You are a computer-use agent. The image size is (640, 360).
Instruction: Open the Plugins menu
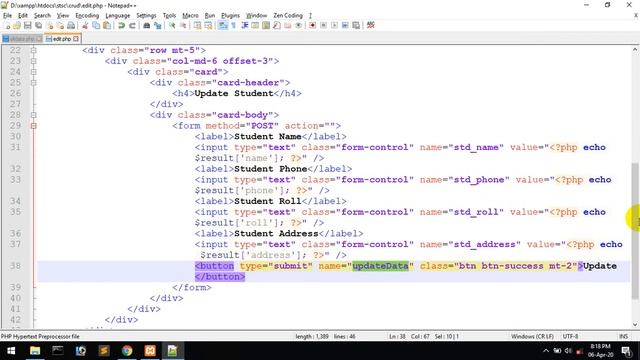(x=231, y=16)
